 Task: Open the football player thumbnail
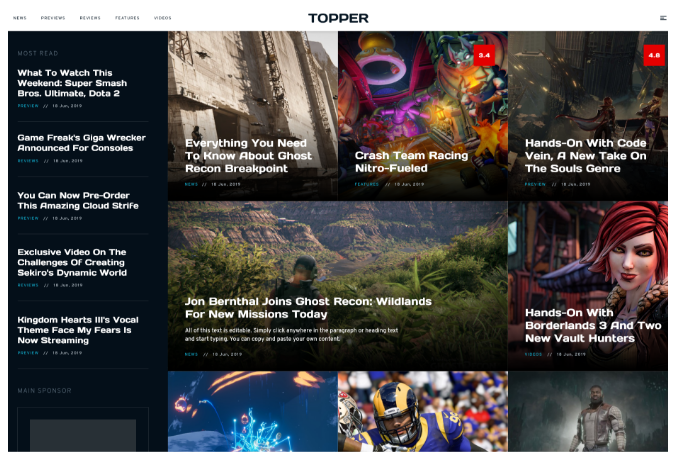tap(423, 411)
